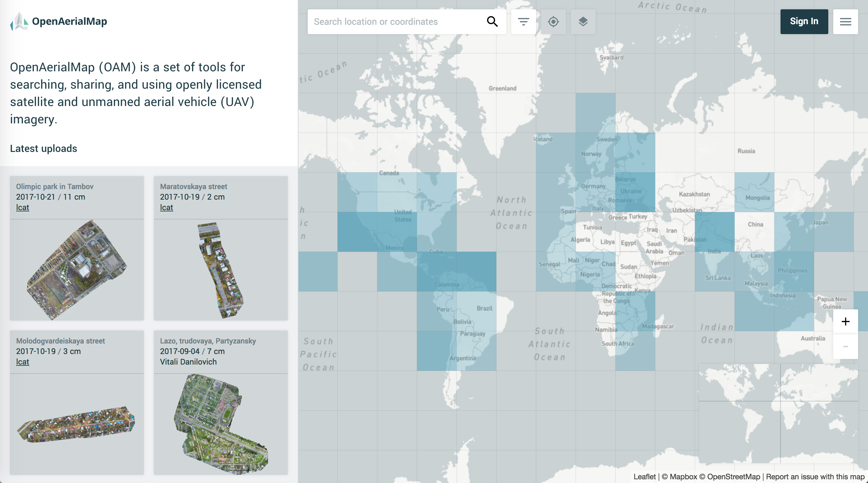Open the map layers icon
Viewport: 868px width, 483px height.
583,22
